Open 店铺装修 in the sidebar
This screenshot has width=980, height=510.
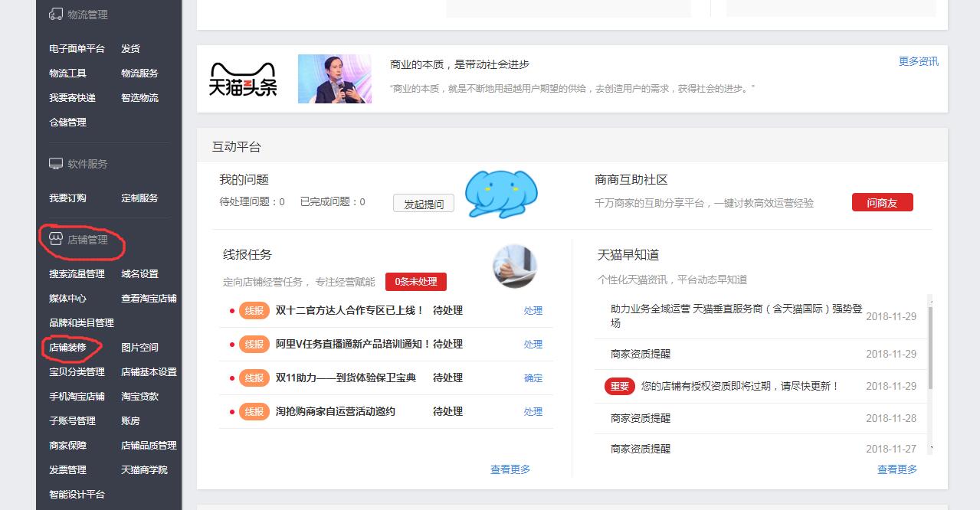coord(67,347)
